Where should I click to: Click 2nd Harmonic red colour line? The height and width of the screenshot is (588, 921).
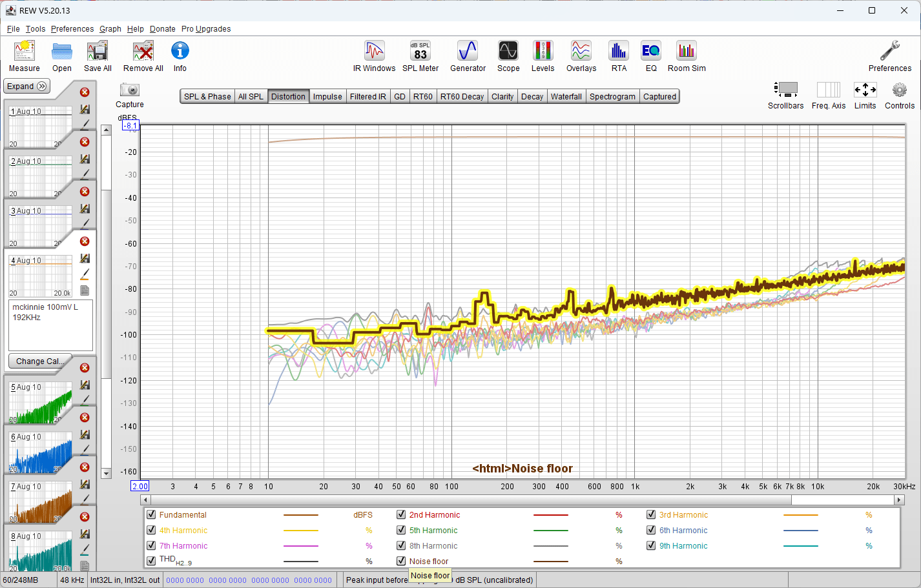click(551, 515)
